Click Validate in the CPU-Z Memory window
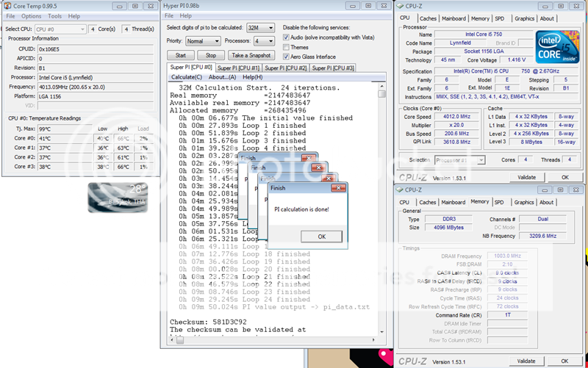Image resolution: width=588 pixels, height=368 pixels. [x=526, y=361]
